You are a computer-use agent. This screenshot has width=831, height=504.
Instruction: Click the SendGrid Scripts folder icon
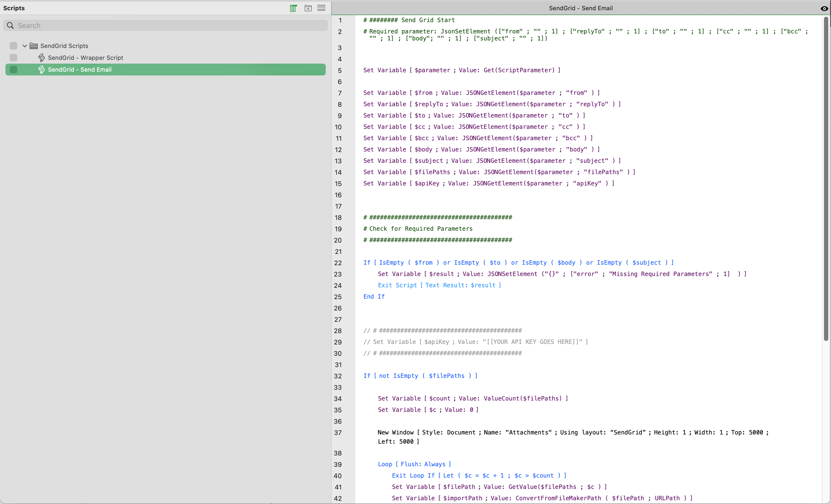(x=34, y=46)
